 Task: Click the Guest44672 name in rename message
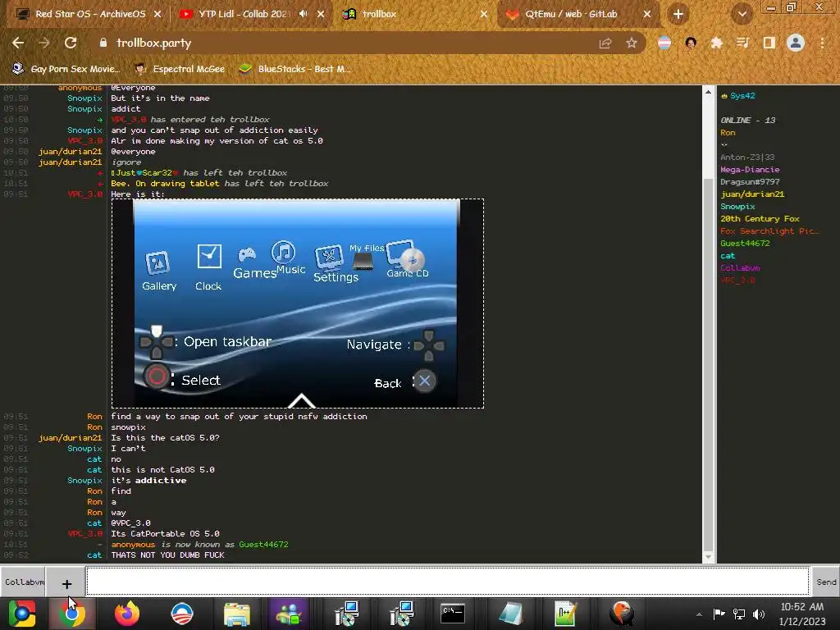(x=263, y=545)
